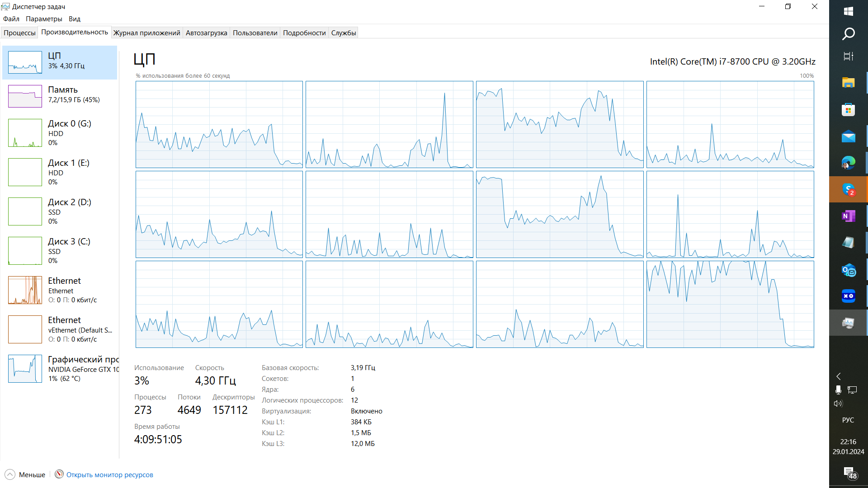
Task: Click the Виртуализация value Включено
Action: click(x=367, y=411)
